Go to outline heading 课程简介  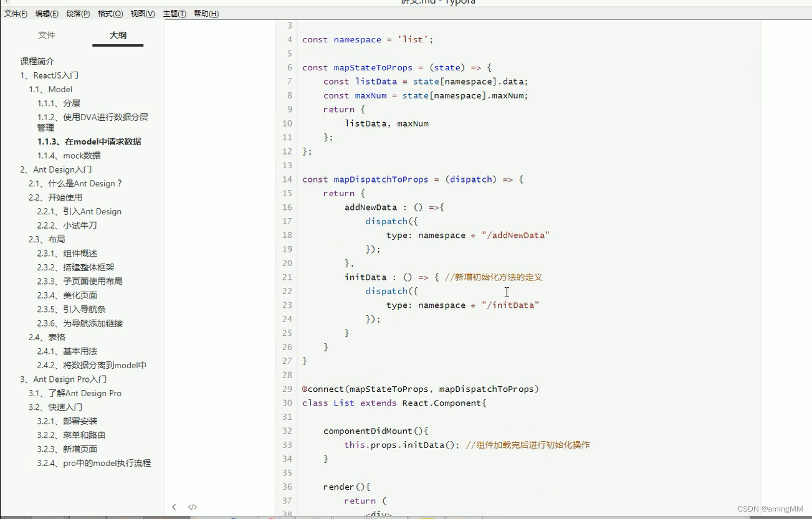pyautogui.click(x=37, y=61)
